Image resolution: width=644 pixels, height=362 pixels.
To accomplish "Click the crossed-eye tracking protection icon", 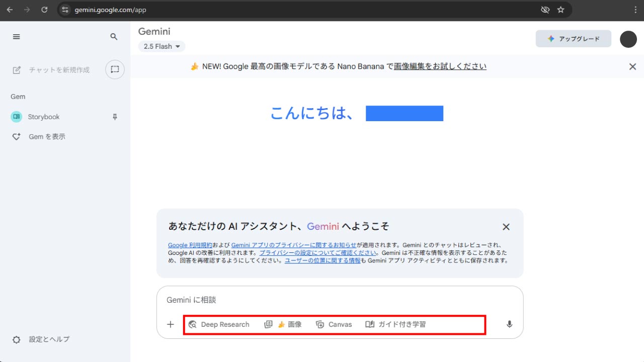I will [544, 10].
